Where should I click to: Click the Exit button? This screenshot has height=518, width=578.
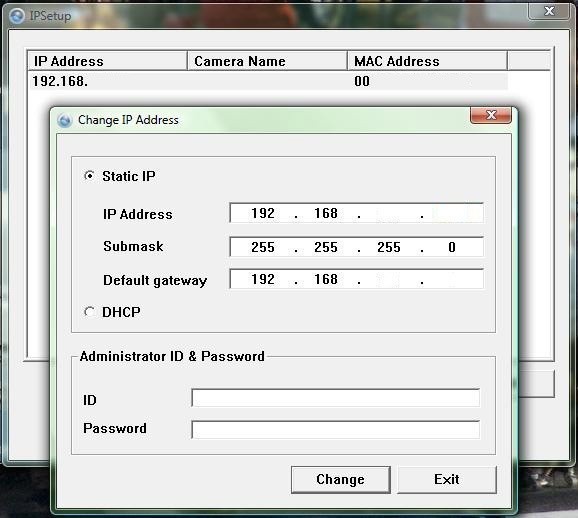pyautogui.click(x=447, y=479)
